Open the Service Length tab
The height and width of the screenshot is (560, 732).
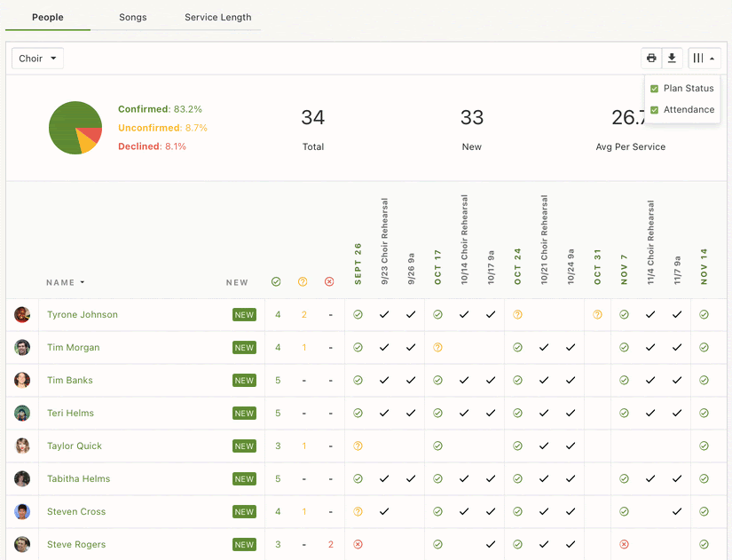click(x=217, y=17)
